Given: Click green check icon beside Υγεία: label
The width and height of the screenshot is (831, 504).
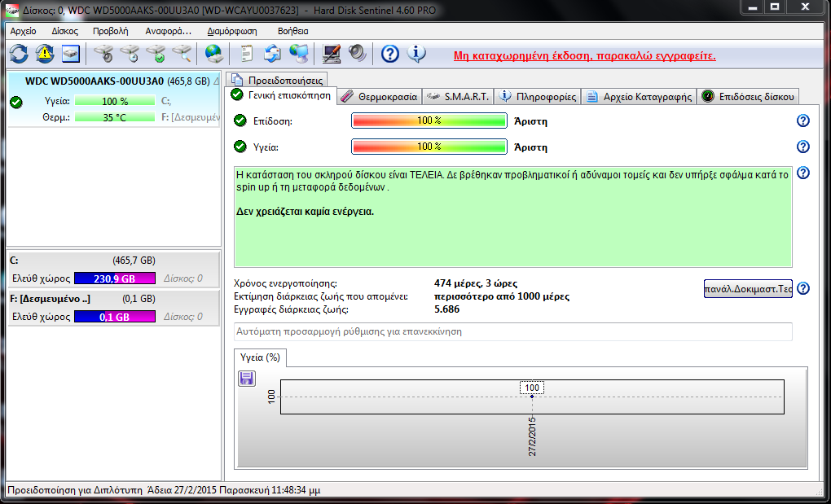Looking at the screenshot, I should pos(240,147).
